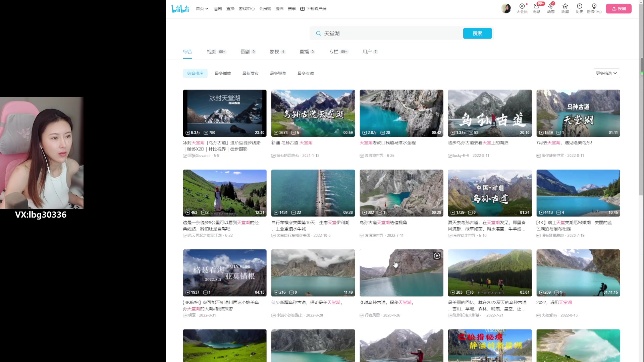This screenshot has height=362, width=644.
Task: Open the 20:10 乌孙古道 video thumbnail
Action: click(490, 113)
